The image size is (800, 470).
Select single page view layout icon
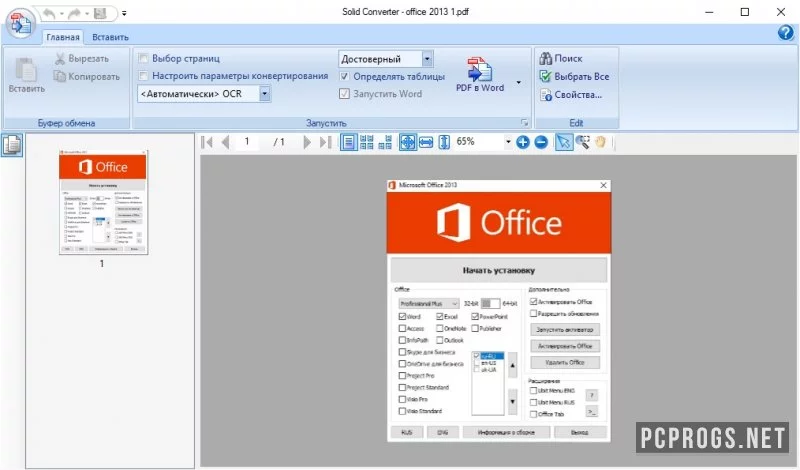[348, 142]
